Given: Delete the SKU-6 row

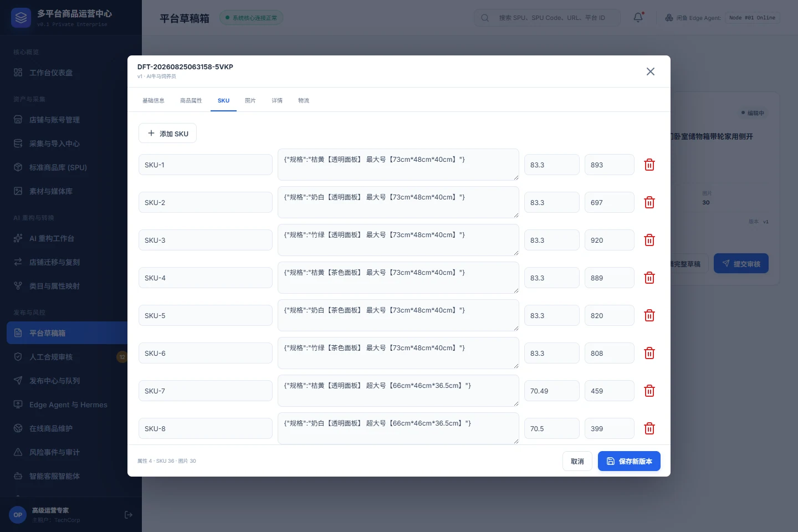Looking at the screenshot, I should coord(649,353).
